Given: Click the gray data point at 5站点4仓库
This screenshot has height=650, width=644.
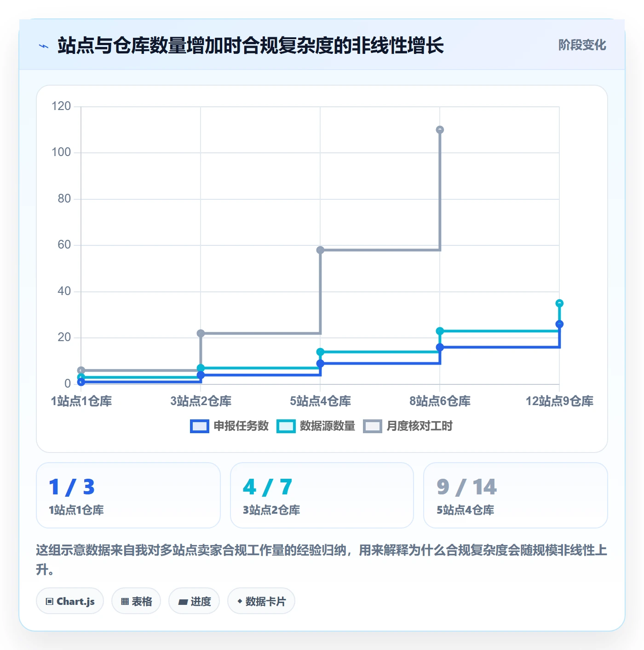Looking at the screenshot, I should coord(320,250).
